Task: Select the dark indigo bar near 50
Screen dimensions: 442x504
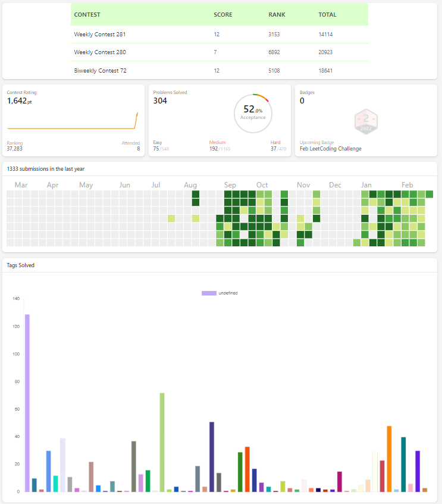Action: (x=212, y=457)
